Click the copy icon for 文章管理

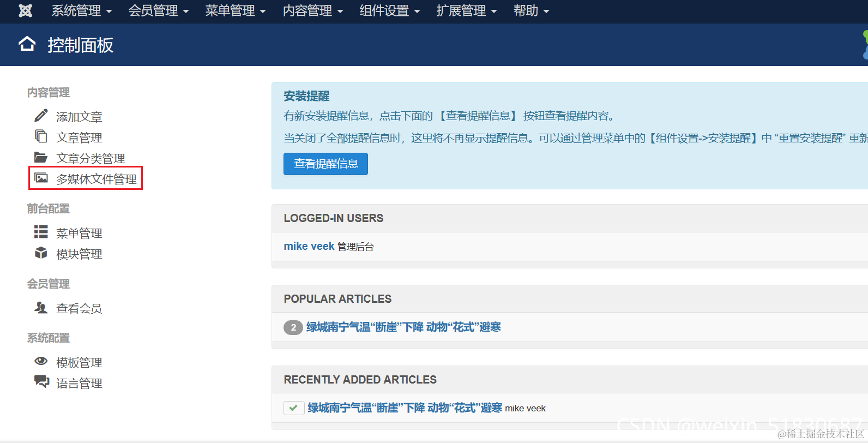pyautogui.click(x=41, y=136)
